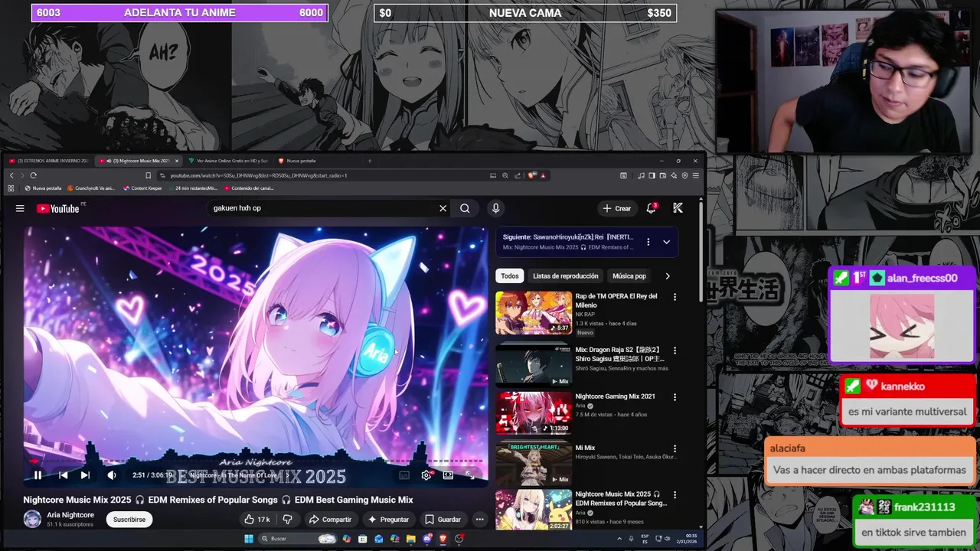Skip to next video in player

[85, 475]
